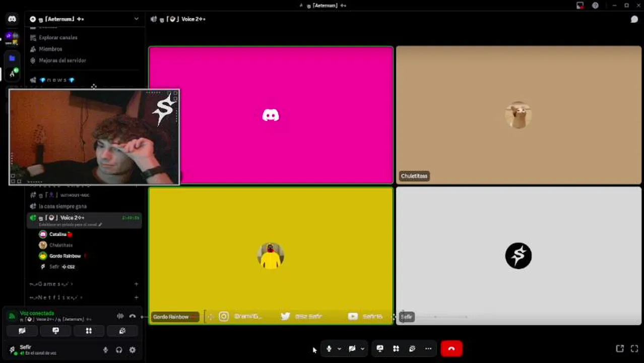The width and height of the screenshot is (644, 363).
Task: Click the YouTube icon in overlay
Action: click(x=353, y=317)
